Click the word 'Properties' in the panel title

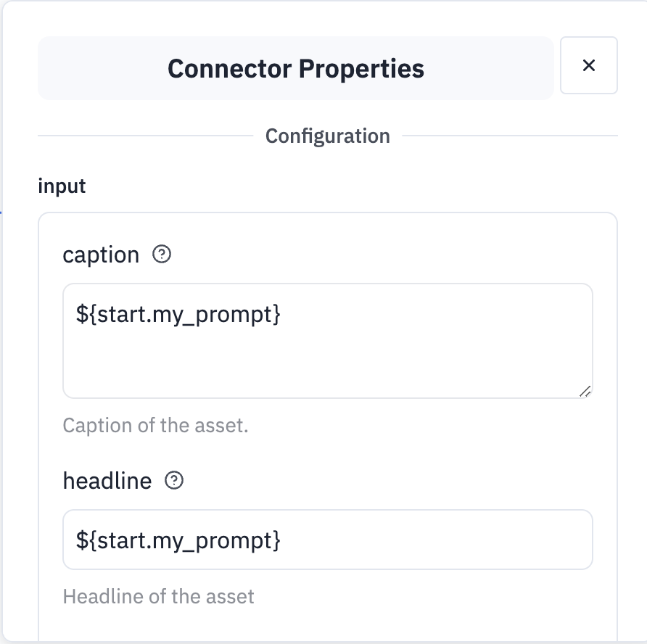click(361, 69)
